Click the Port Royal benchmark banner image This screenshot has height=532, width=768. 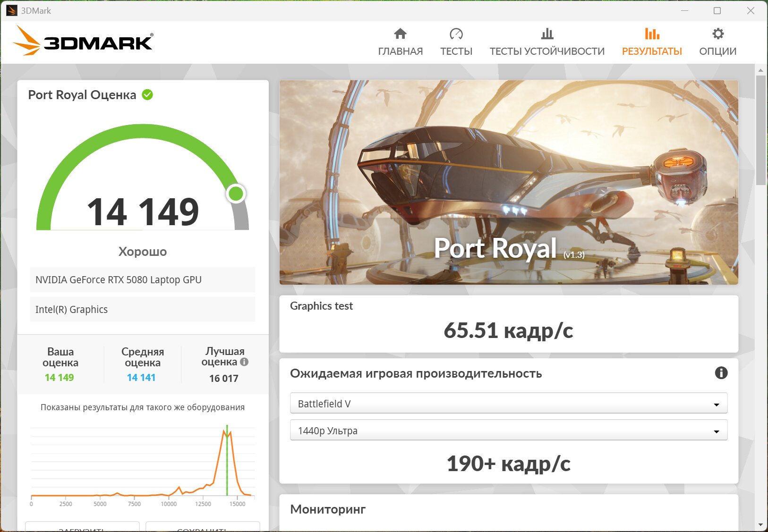pyautogui.click(x=508, y=182)
